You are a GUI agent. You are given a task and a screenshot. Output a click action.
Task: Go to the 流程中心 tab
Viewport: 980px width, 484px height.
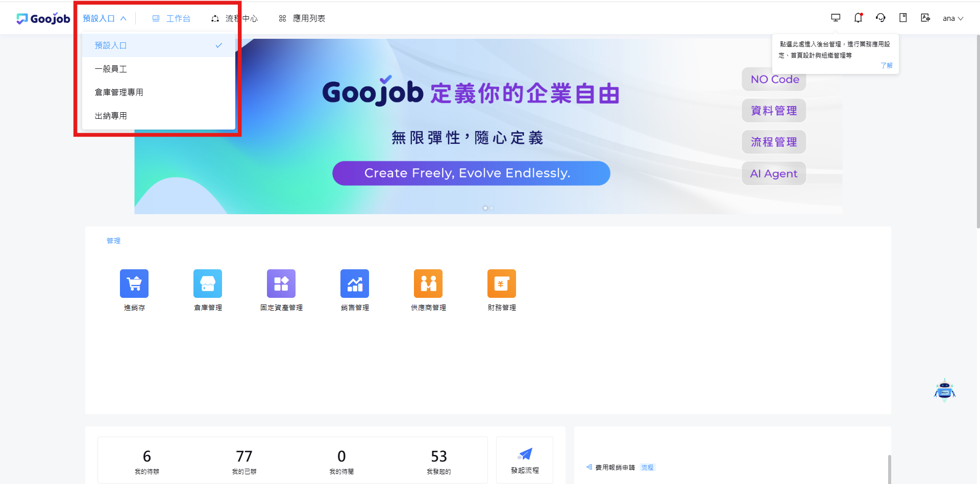[x=235, y=18]
